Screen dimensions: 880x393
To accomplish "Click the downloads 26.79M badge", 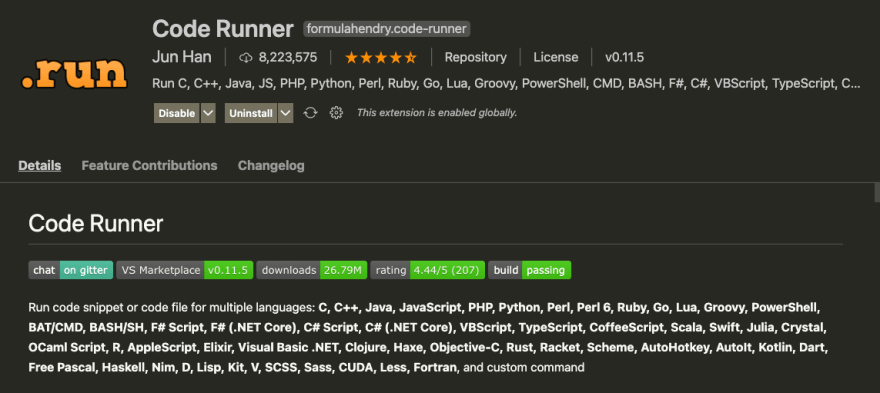I will 312,270.
